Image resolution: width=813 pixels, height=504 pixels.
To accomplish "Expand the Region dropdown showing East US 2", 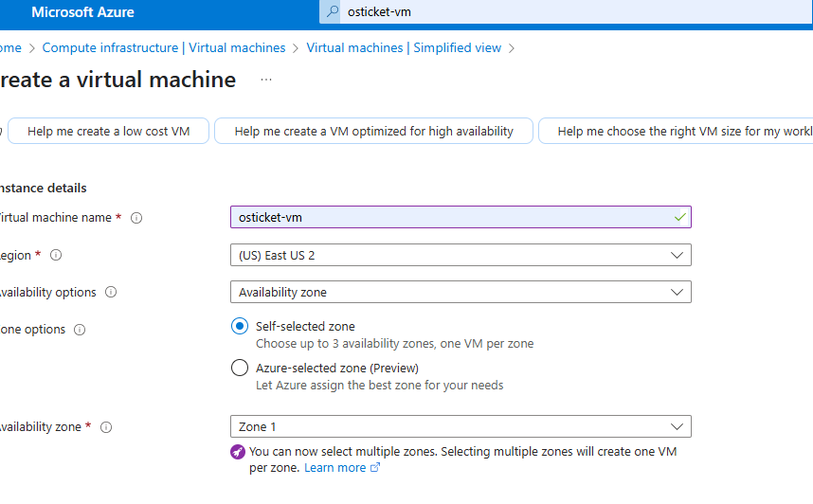I will 461,255.
